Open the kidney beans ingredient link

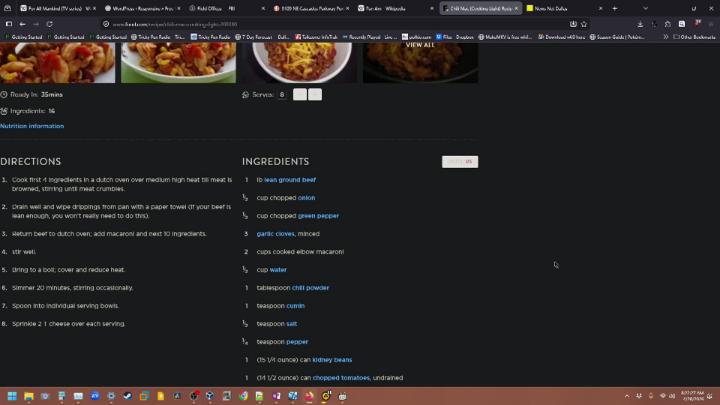coord(332,360)
